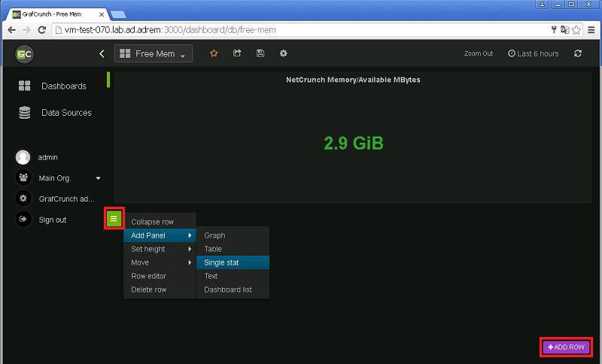Image resolution: width=602 pixels, height=364 pixels.
Task: Go back with the browser back arrow
Action: pyautogui.click(x=12, y=30)
